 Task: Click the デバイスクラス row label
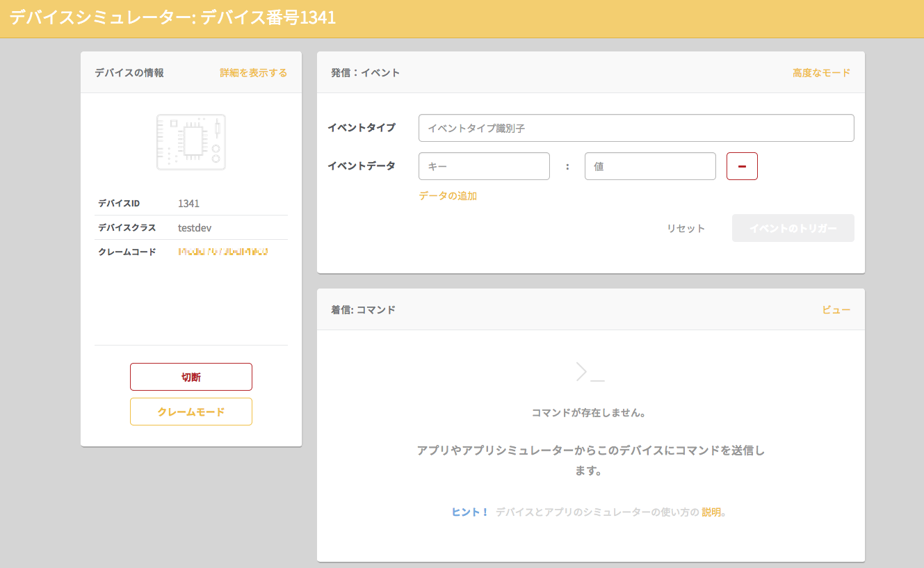click(127, 227)
